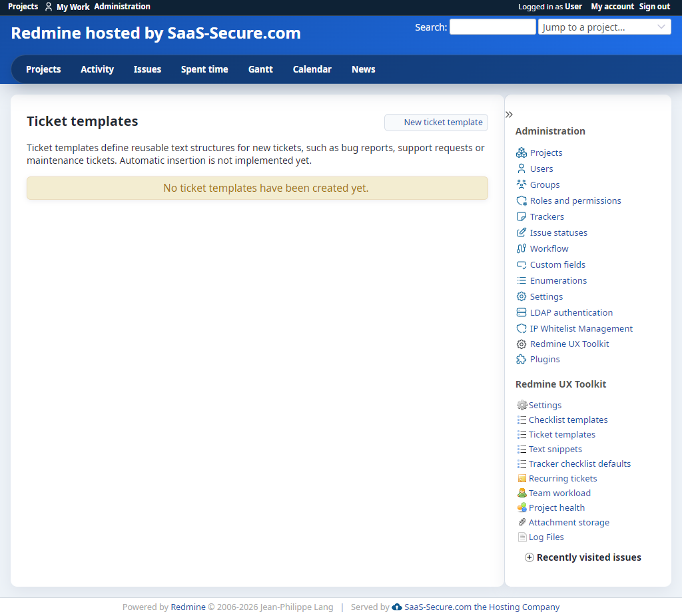Click the Redmine hosted by SaaS-Secure.com title
The image size is (682, 616).
(x=156, y=33)
